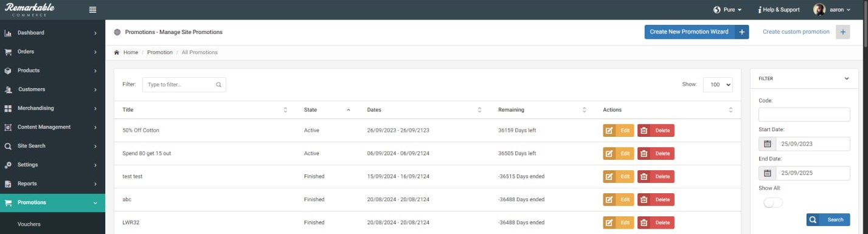Click aaron's profile avatar
The height and width of the screenshot is (234, 868).
pos(819,10)
